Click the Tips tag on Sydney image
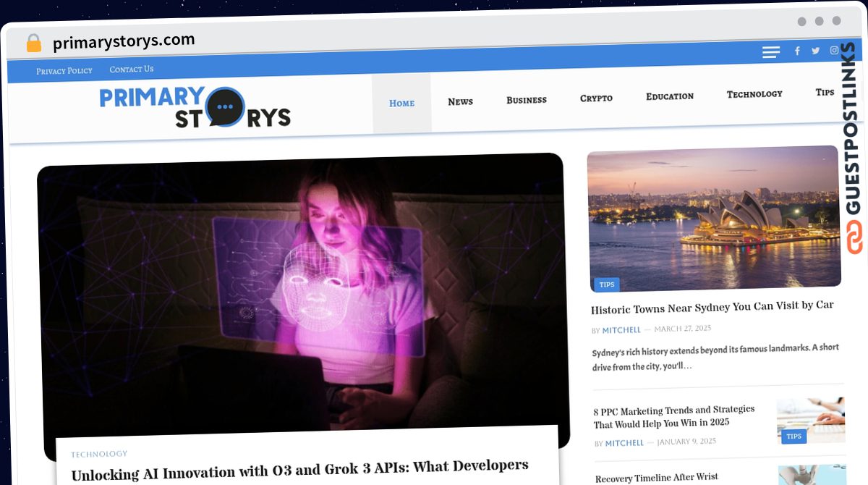The width and height of the screenshot is (868, 485). click(606, 284)
